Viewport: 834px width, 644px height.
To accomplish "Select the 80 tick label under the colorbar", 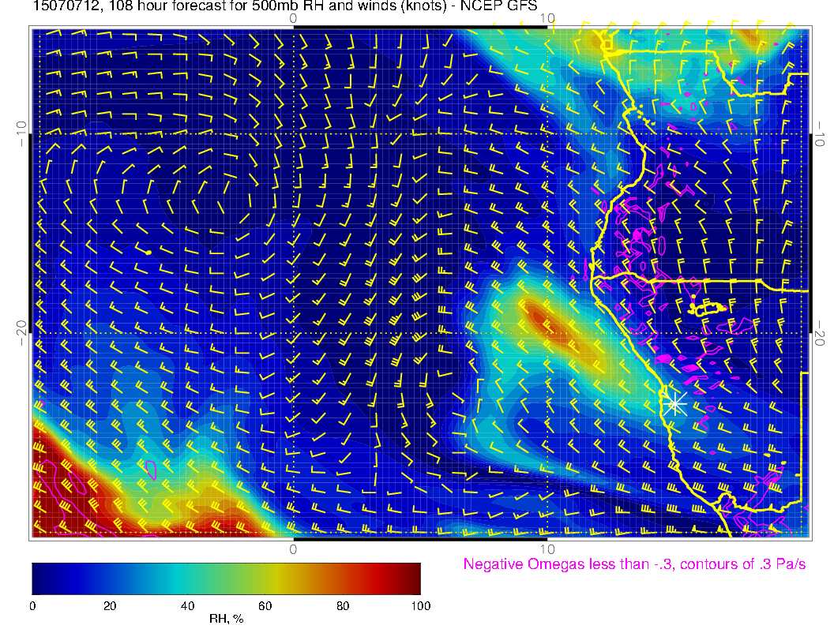I will coord(342,605).
